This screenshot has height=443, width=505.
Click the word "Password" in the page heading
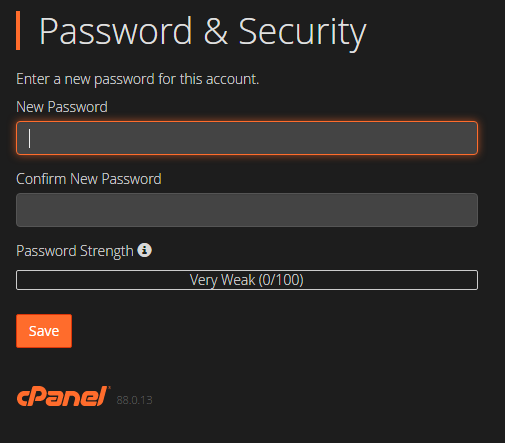click(116, 31)
